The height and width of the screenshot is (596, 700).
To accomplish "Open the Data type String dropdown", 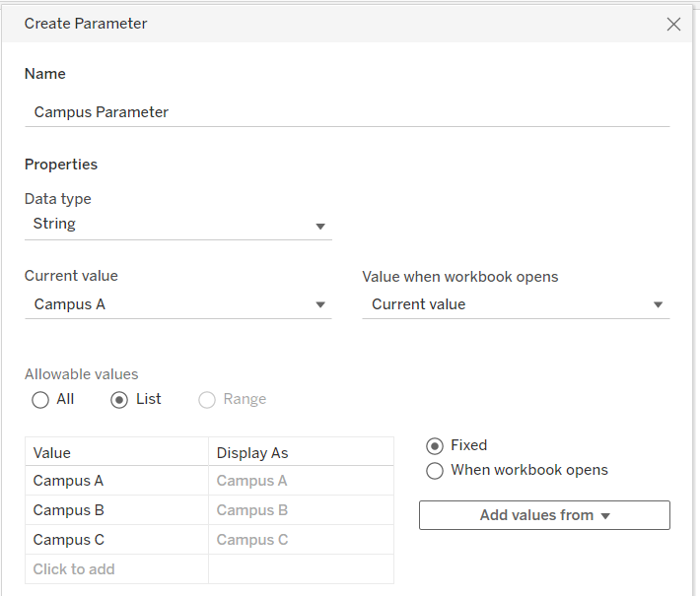I will tap(178, 224).
